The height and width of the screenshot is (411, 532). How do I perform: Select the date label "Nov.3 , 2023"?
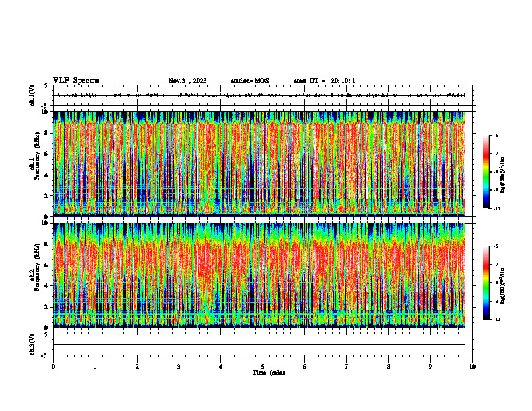pyautogui.click(x=187, y=81)
